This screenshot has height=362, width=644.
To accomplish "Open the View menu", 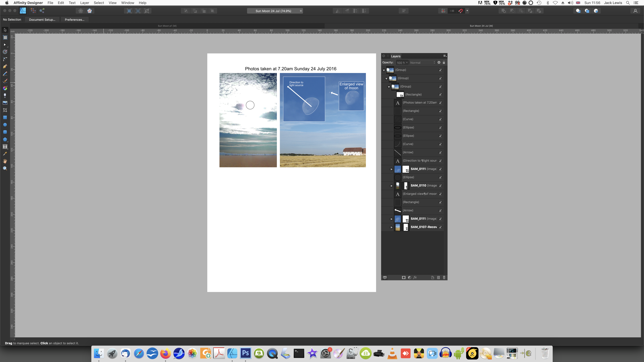I will coord(112,3).
